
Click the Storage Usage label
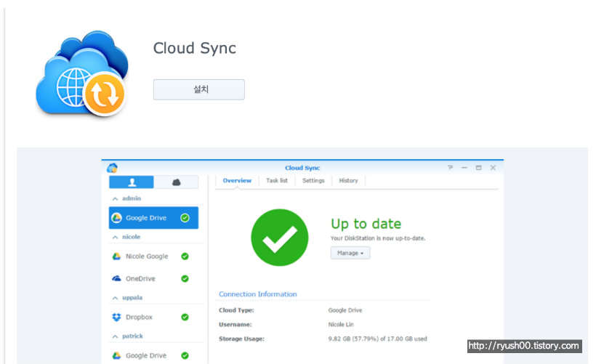(241, 339)
